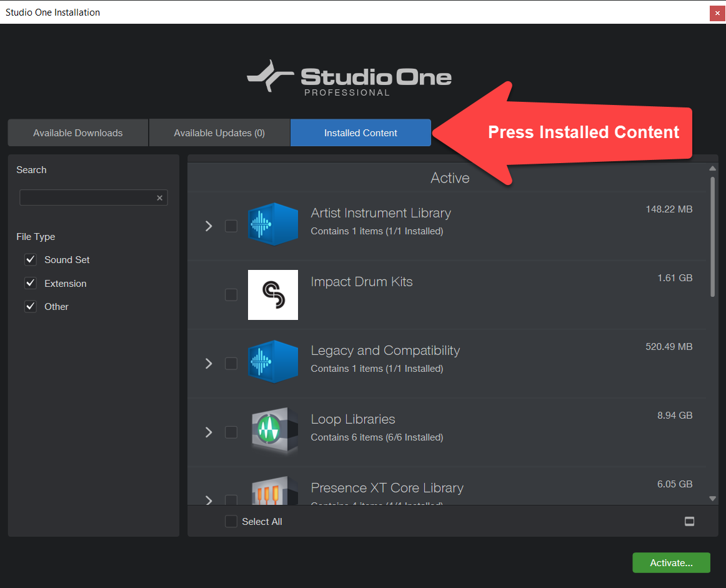The height and width of the screenshot is (588, 726).
Task: Click inside the Search input field
Action: pyautogui.click(x=87, y=197)
